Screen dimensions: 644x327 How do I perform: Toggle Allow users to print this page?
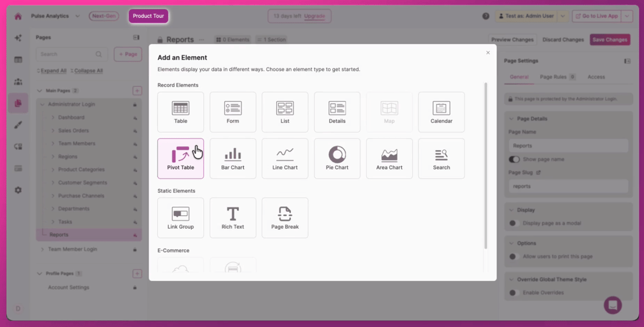click(514, 257)
